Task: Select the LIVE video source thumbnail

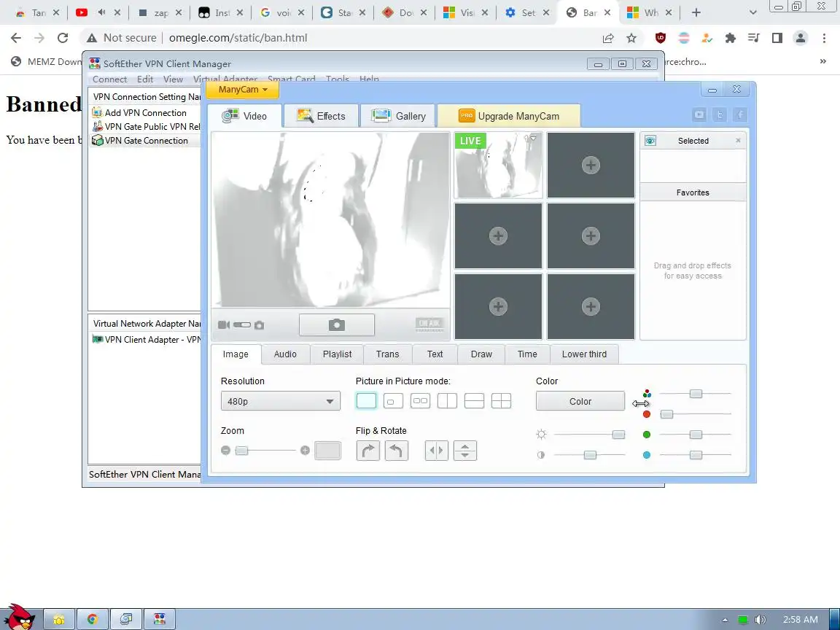Action: coord(498,165)
